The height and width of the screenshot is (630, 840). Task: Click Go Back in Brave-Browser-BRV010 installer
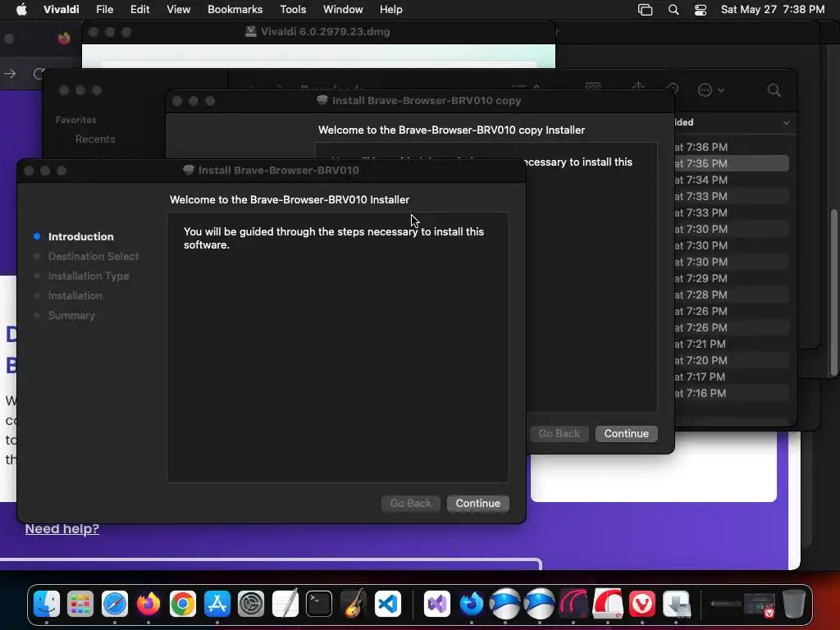pyautogui.click(x=410, y=503)
